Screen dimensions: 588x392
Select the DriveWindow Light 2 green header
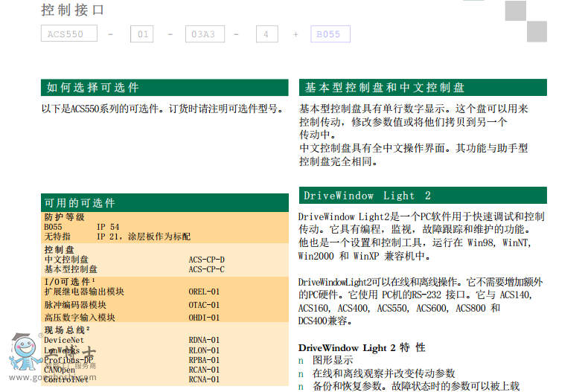(x=422, y=196)
